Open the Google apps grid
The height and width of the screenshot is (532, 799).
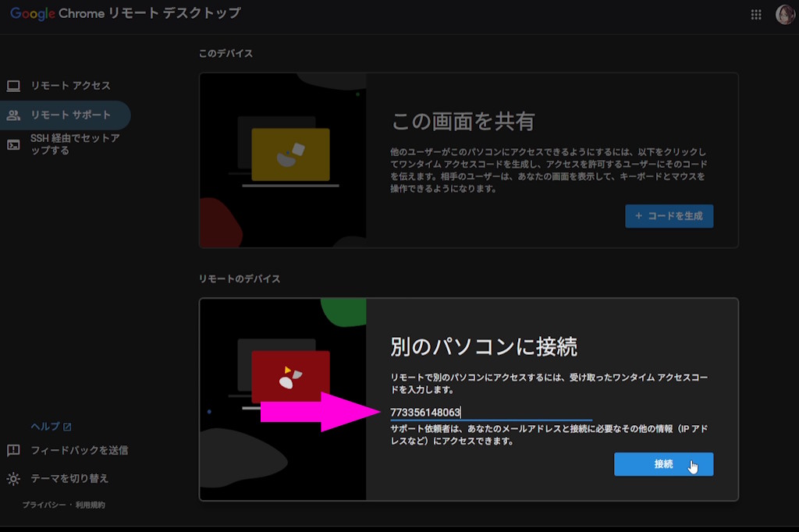point(755,14)
